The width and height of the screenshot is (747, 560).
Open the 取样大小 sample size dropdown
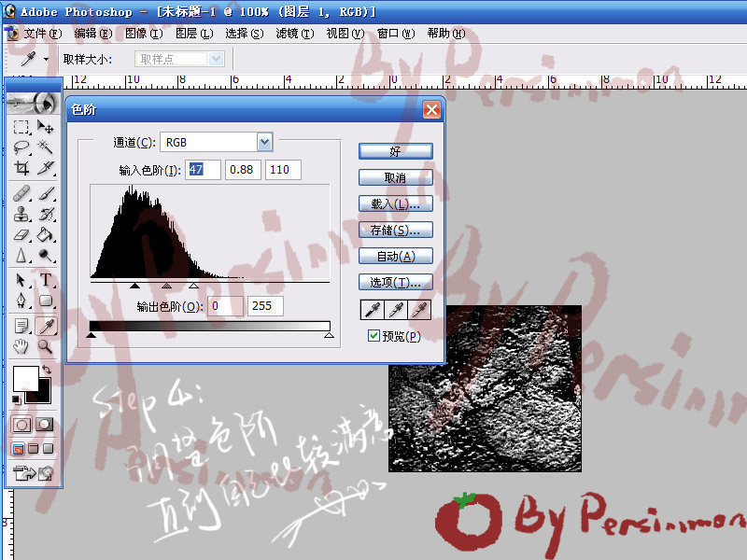pos(217,59)
